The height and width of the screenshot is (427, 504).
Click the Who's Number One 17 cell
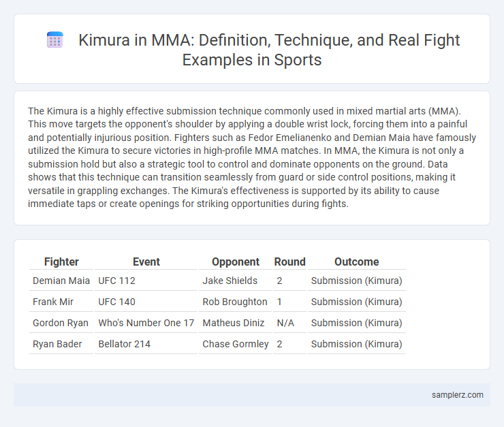[x=146, y=323]
